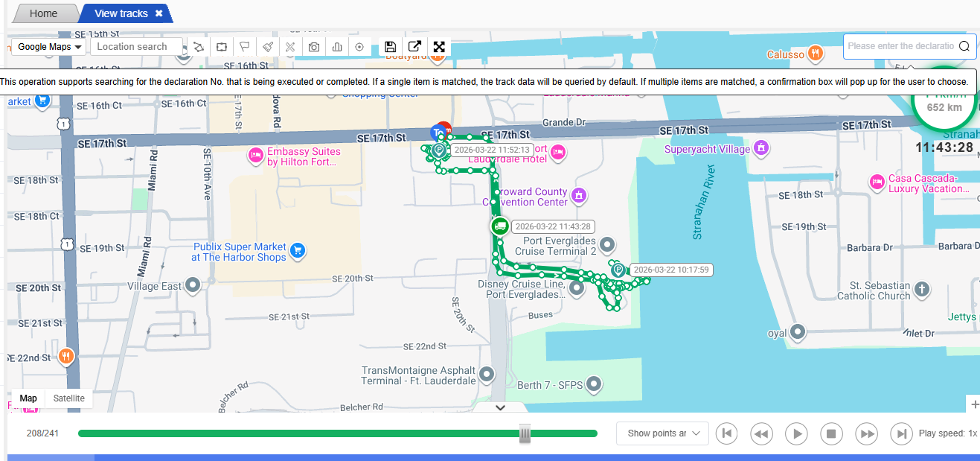
Task: Click the locate target circle icon
Action: click(359, 47)
